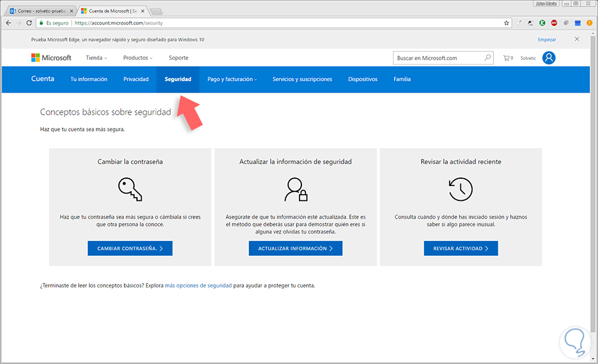The width and height of the screenshot is (598, 364).
Task: Click the Microsoft logo
Action: point(51,57)
